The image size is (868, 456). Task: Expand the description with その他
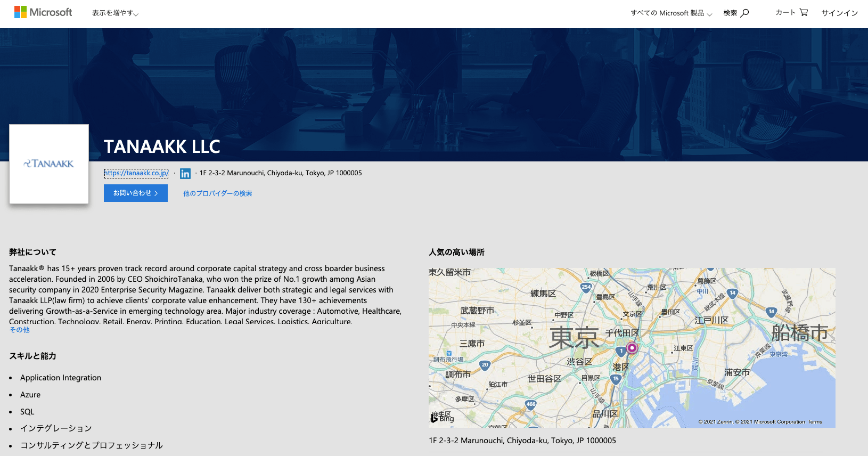coord(19,330)
